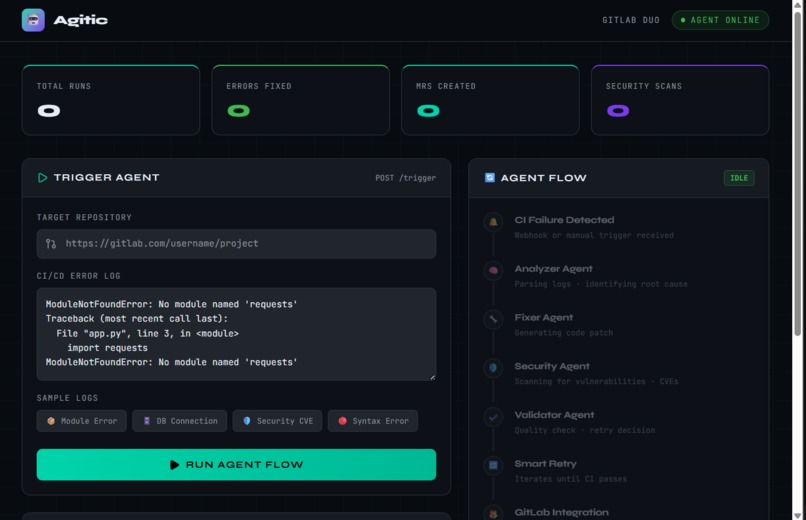
Task: Click the Agitic brand name
Action: (x=81, y=20)
